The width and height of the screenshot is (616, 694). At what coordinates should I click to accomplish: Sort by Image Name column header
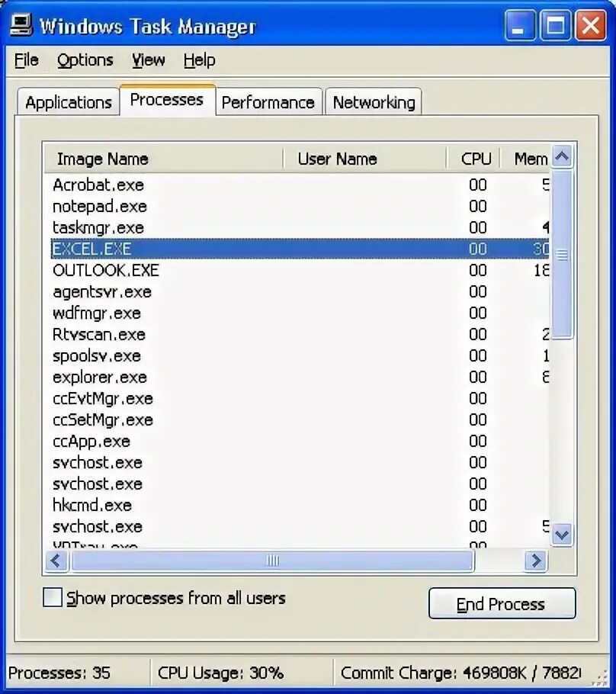pos(163,159)
